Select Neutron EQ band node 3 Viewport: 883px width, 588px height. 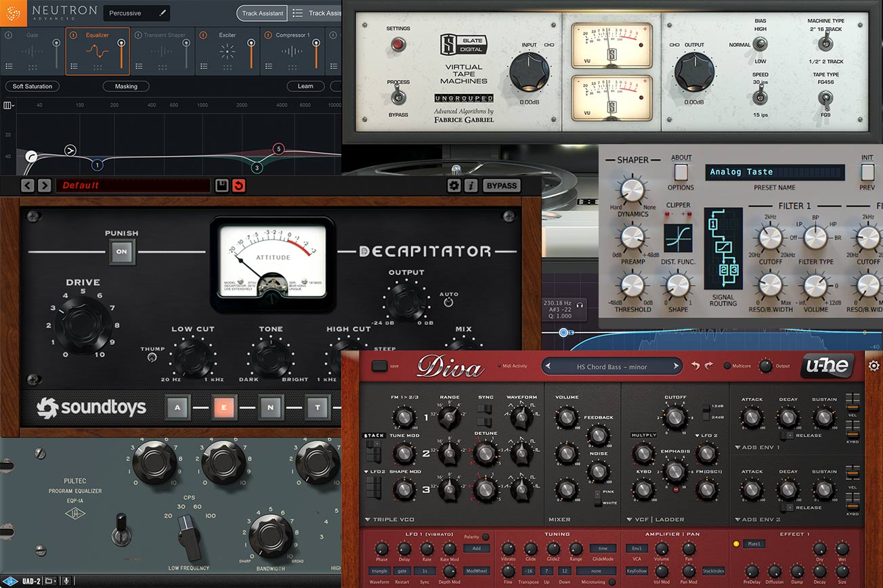pyautogui.click(x=257, y=168)
